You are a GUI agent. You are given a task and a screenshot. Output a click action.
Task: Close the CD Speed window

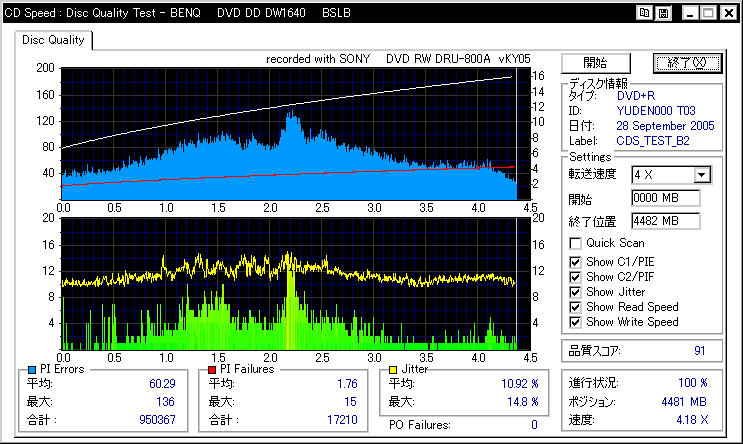[x=729, y=13]
